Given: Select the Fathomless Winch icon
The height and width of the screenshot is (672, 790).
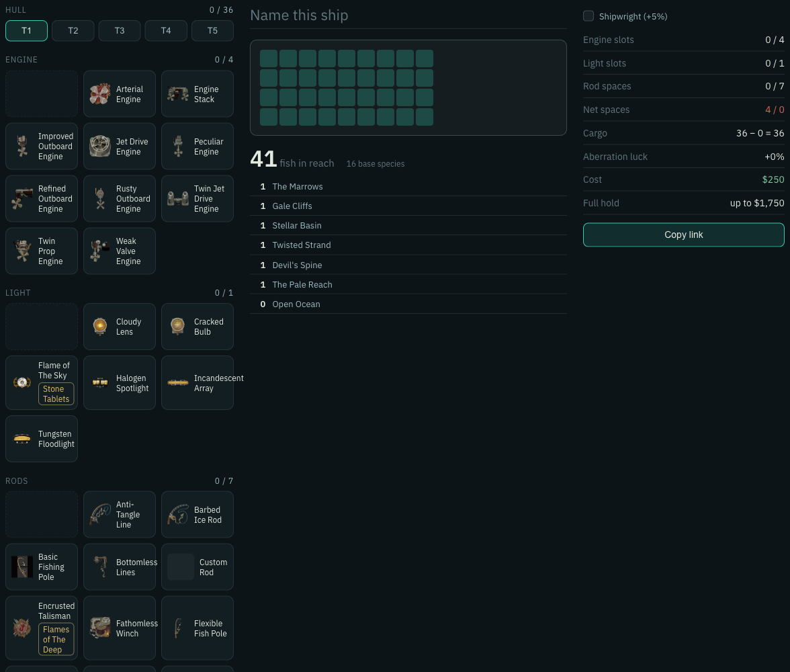Looking at the screenshot, I should click(x=99, y=628).
